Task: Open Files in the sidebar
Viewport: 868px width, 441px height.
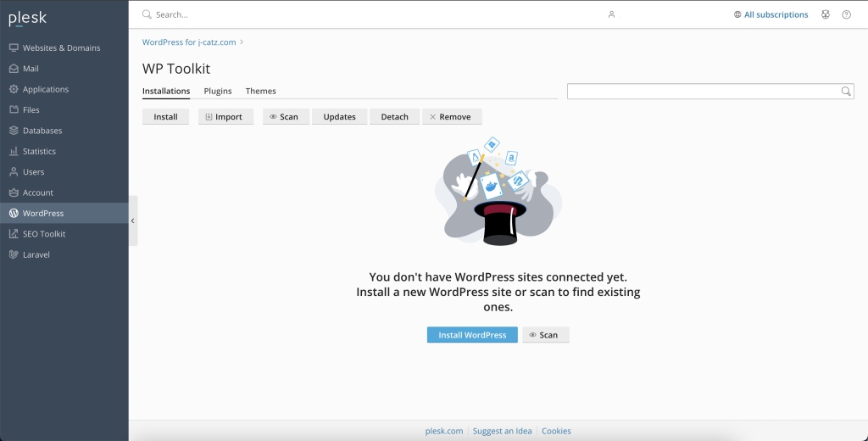Action: tap(64, 109)
